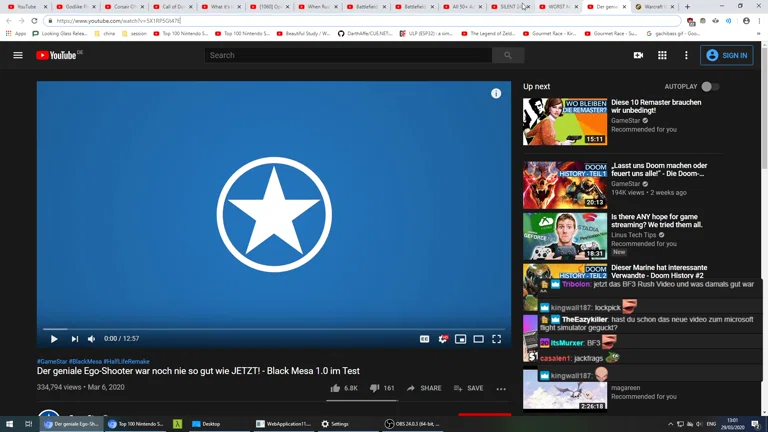Show the video info card icon
This screenshot has height=432, width=768.
click(496, 94)
